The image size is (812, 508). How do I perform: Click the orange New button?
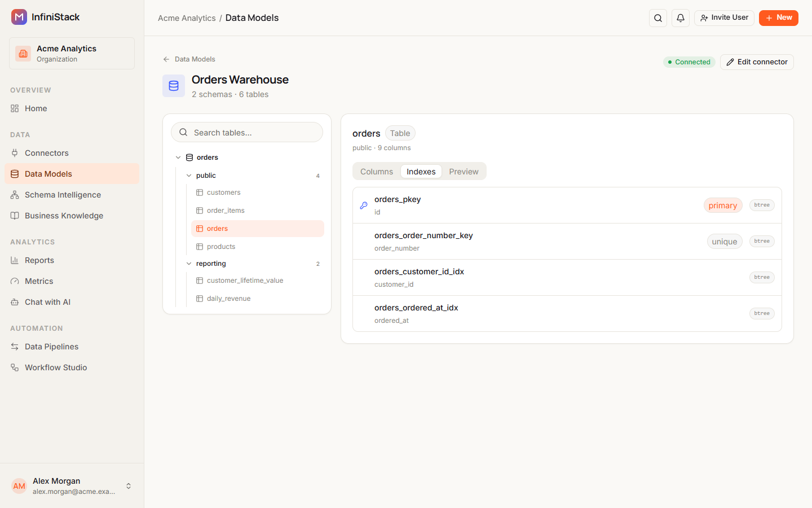click(x=779, y=18)
